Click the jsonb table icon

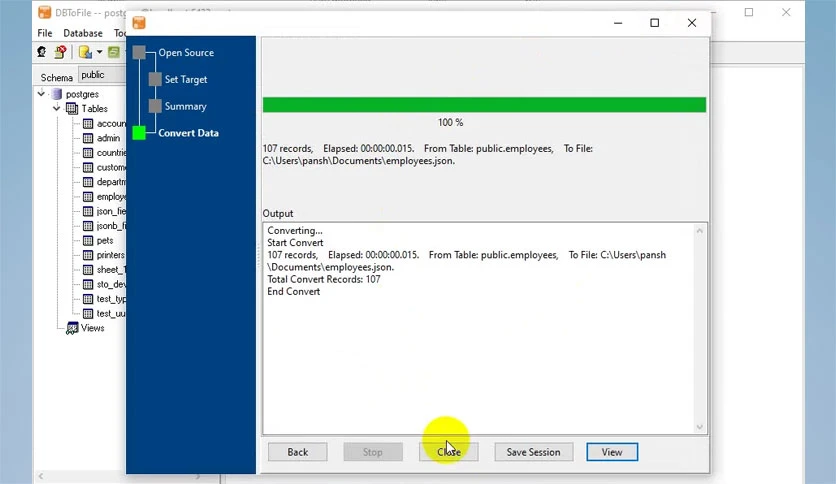pos(88,226)
